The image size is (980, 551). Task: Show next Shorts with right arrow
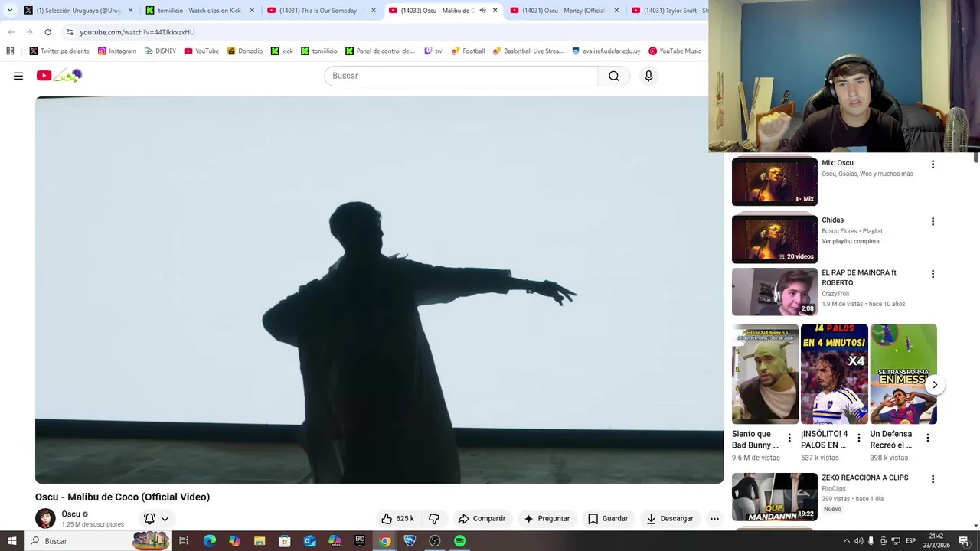coord(935,385)
